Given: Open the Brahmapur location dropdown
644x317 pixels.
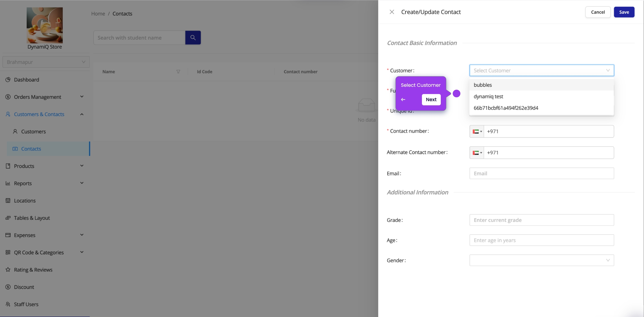Looking at the screenshot, I should (46, 62).
